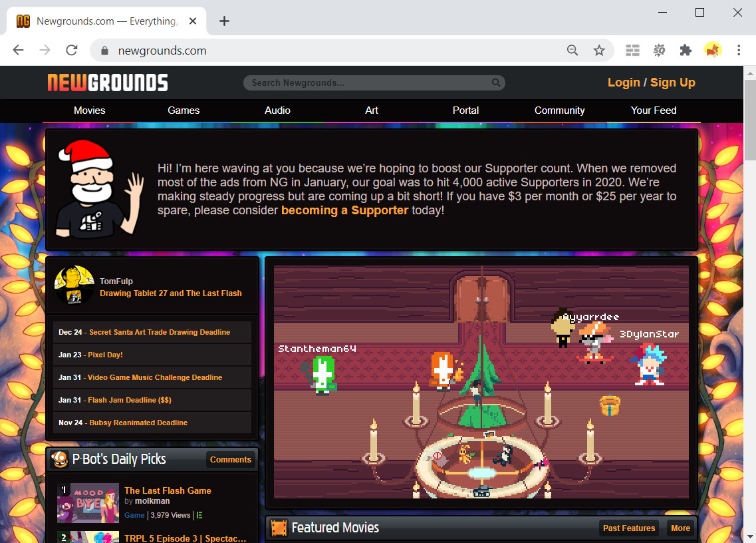The width and height of the screenshot is (756, 543).
Task: Open a new browser tab
Action: click(224, 21)
